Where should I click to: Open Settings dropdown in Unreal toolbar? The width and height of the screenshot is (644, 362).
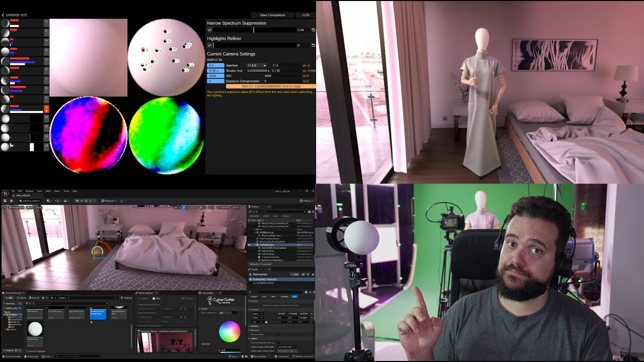click(307, 201)
